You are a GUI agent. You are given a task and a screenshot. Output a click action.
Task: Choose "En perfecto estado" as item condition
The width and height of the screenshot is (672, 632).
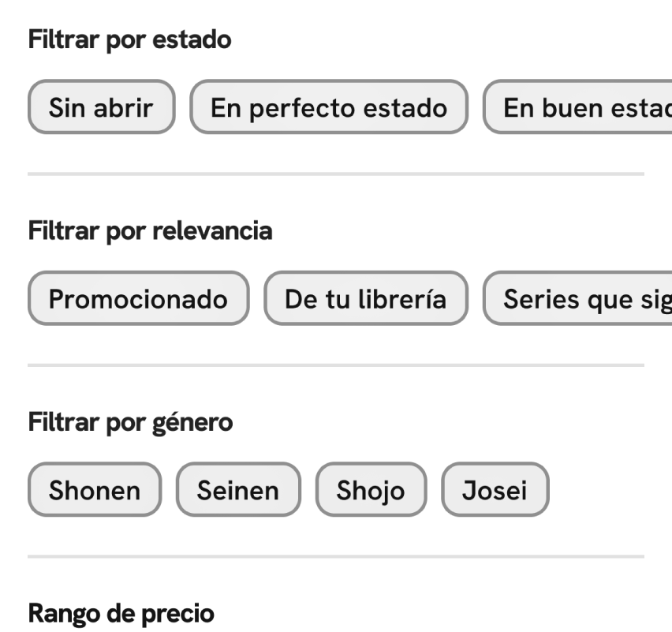pos(328,107)
